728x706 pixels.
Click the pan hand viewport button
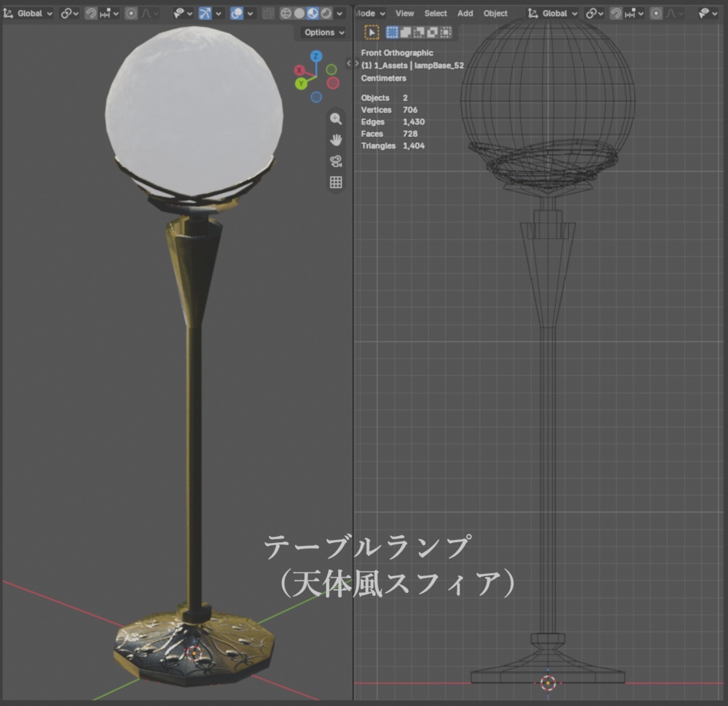point(336,140)
